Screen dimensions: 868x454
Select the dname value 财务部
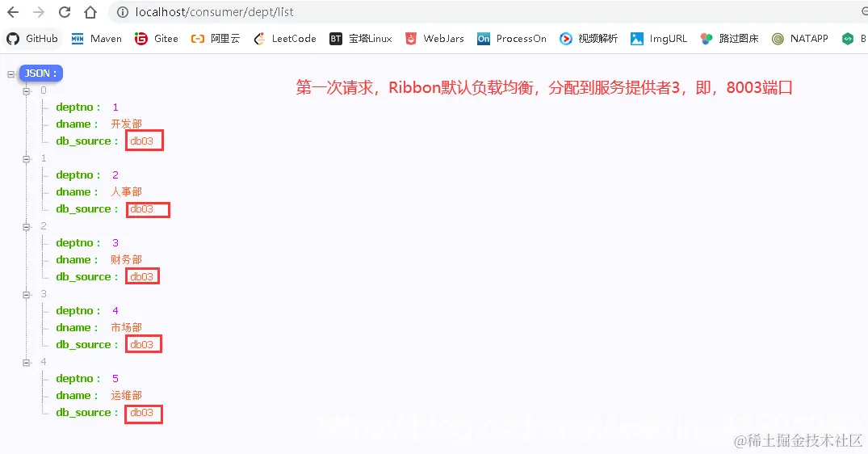pyautogui.click(x=126, y=259)
